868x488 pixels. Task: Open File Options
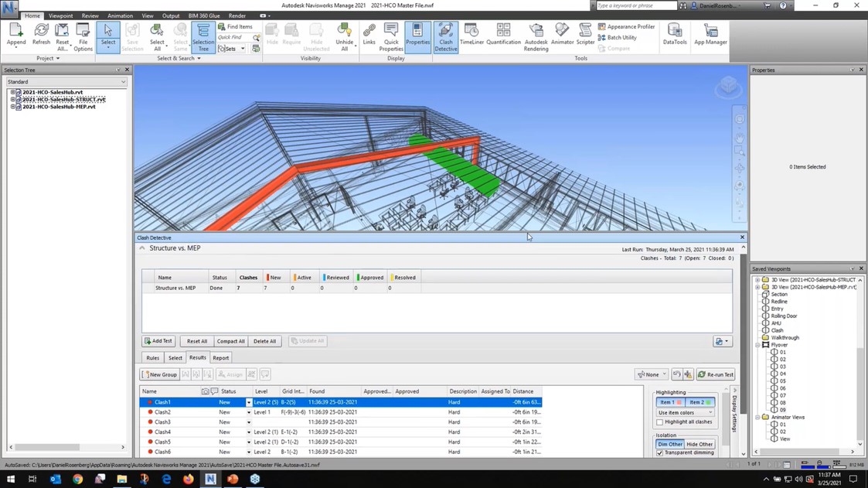pos(83,37)
